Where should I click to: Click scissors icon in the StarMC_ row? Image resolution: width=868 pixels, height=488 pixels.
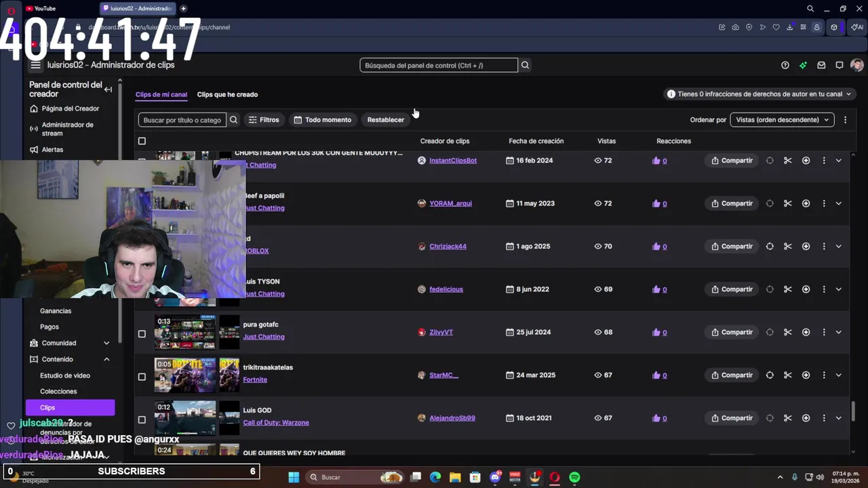coord(788,375)
